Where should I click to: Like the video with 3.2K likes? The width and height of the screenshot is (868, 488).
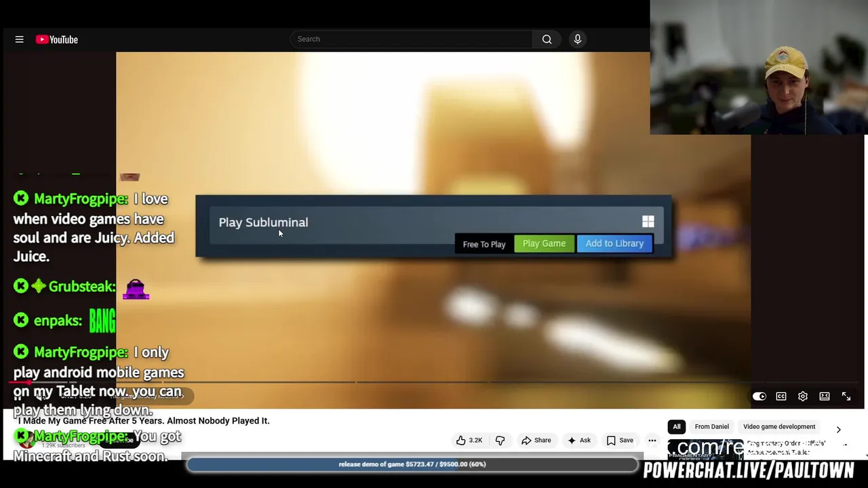tap(469, 441)
